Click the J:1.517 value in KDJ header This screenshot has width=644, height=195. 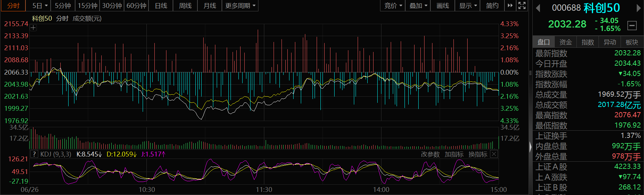coord(153,154)
